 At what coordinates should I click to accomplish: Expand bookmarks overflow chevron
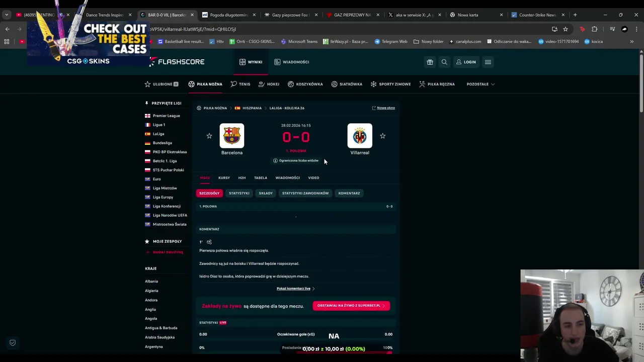coord(632,41)
